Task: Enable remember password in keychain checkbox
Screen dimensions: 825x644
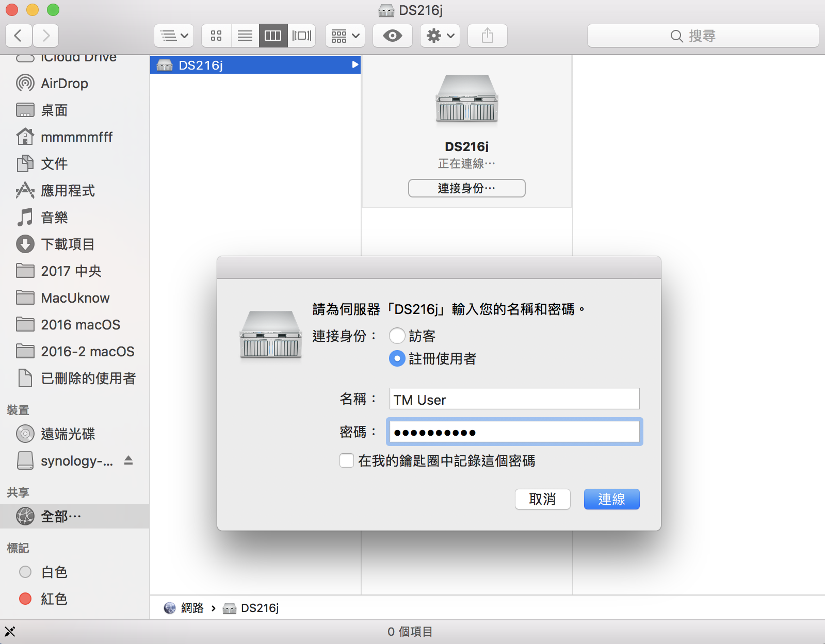Action: [x=347, y=460]
